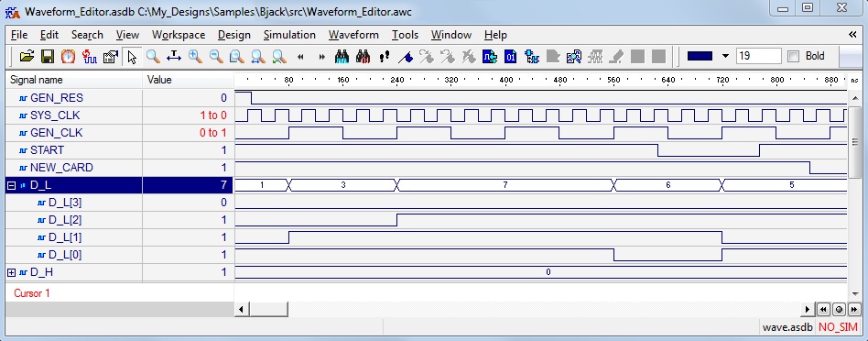Collapse the D_L bus signal
Screen dimensions: 868x341
coord(11,186)
